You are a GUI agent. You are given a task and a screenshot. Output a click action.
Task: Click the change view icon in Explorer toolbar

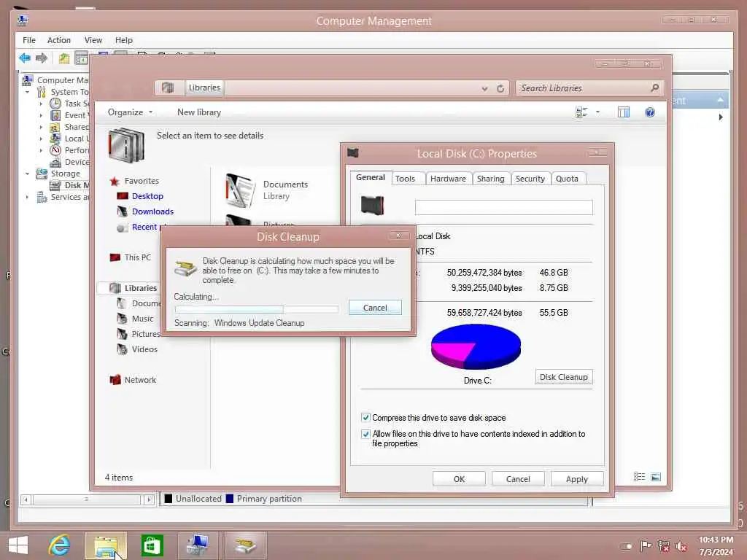coord(581,112)
